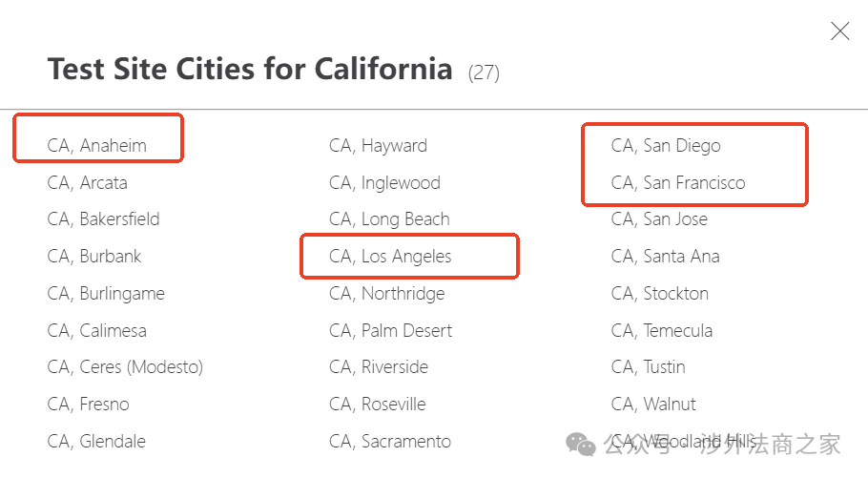
Task: Select the CA, Glendale link
Action: click(x=96, y=442)
